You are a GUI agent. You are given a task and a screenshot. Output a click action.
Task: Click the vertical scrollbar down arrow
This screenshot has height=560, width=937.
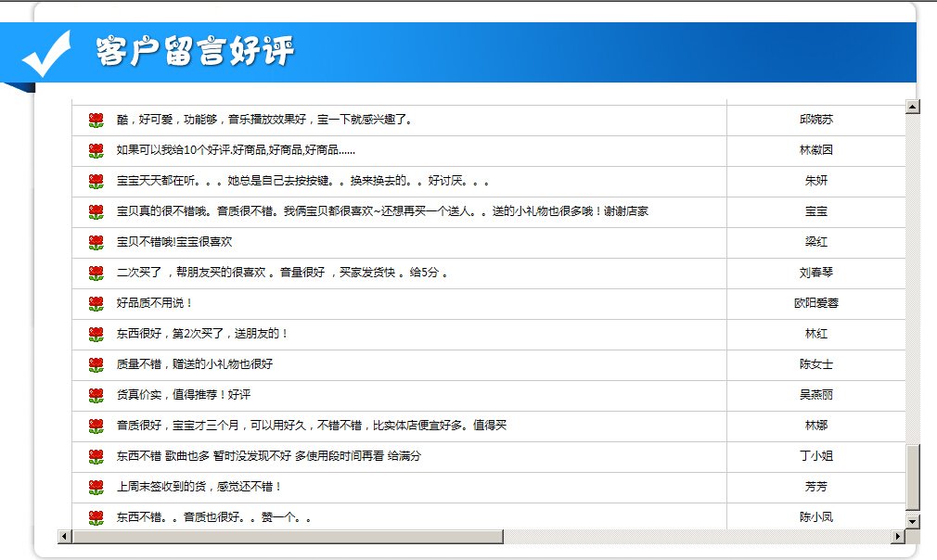click(912, 521)
